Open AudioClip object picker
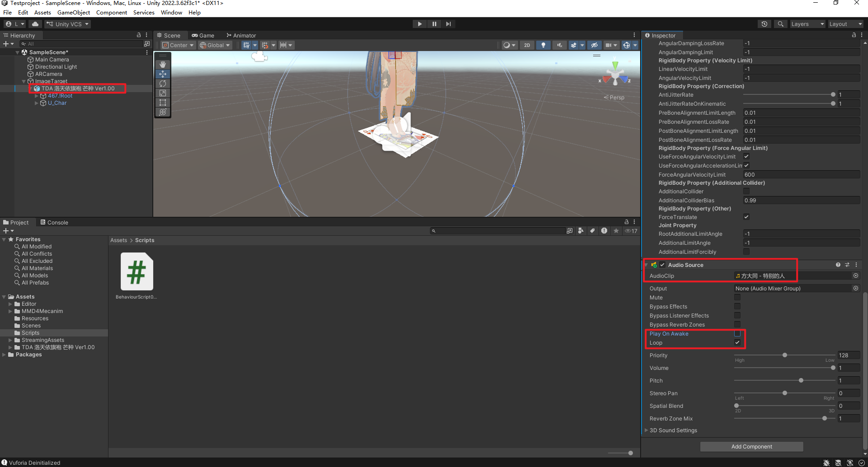The width and height of the screenshot is (868, 467). (x=856, y=276)
